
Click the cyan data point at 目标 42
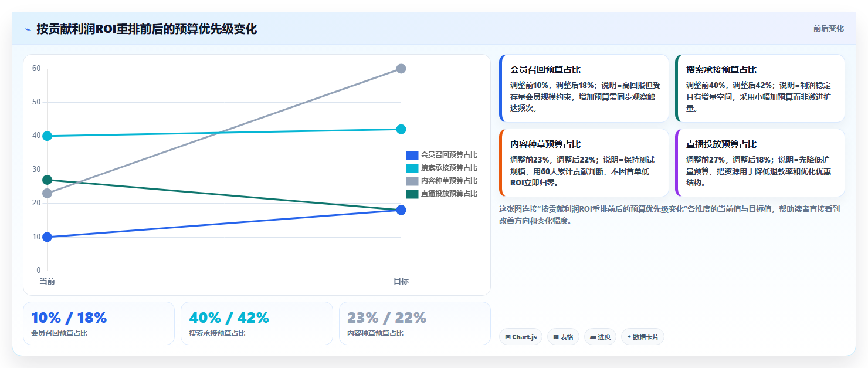pos(401,129)
